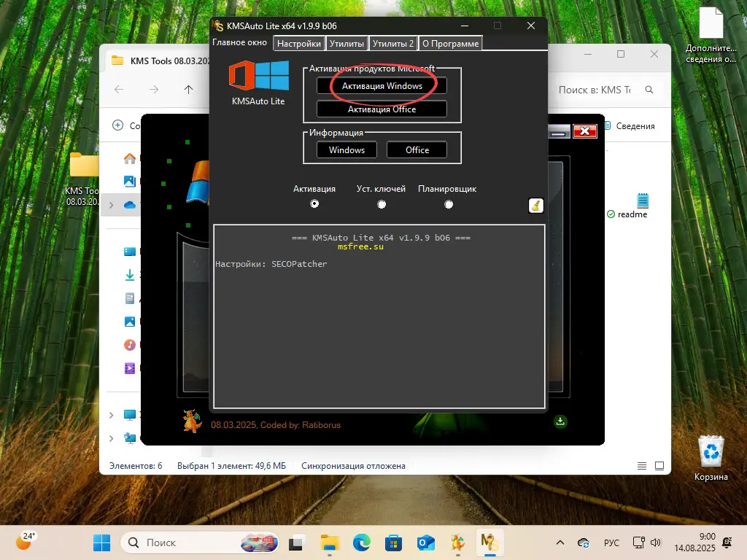Click the up navigation arrow in Explorer
The image size is (747, 560).
coord(188,90)
